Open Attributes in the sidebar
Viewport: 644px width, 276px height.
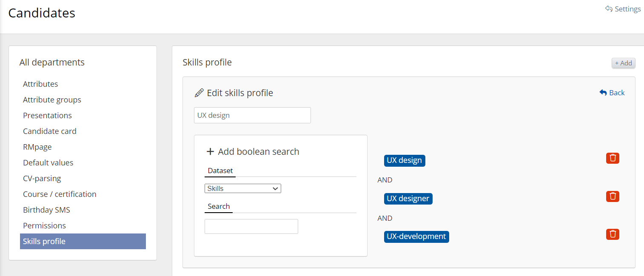pos(40,84)
